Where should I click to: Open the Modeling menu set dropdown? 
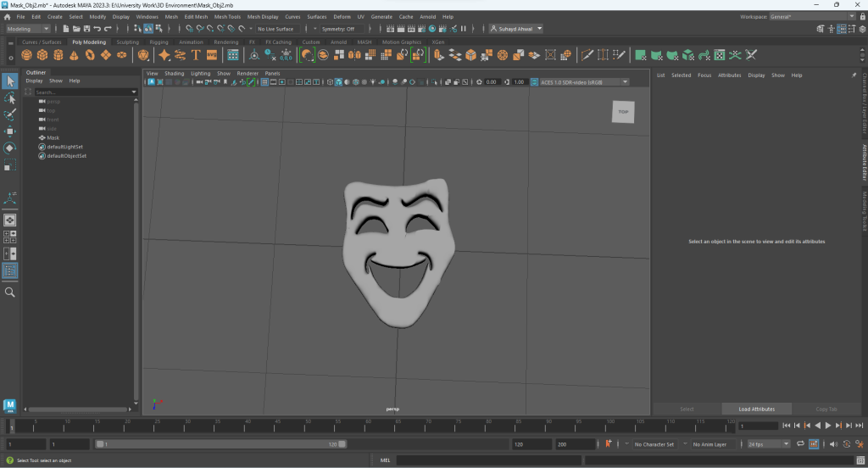pyautogui.click(x=28, y=29)
